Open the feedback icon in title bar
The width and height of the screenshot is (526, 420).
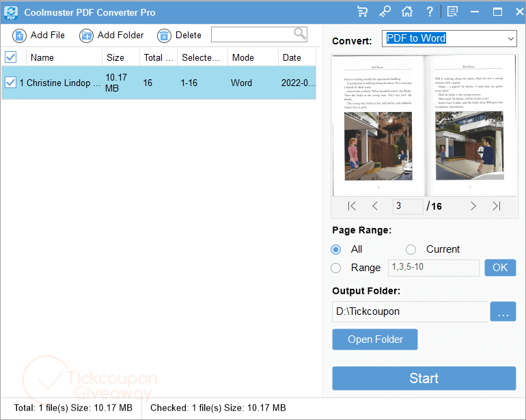pos(452,12)
